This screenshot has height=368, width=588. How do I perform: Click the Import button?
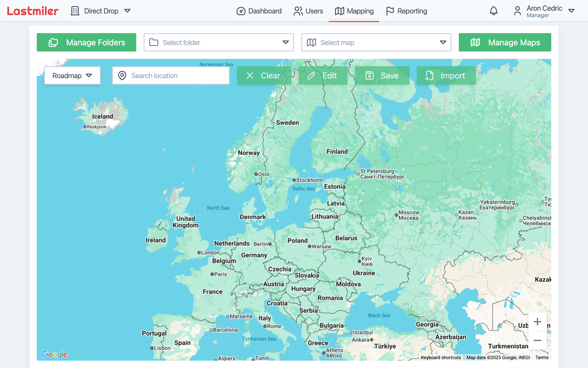click(446, 75)
